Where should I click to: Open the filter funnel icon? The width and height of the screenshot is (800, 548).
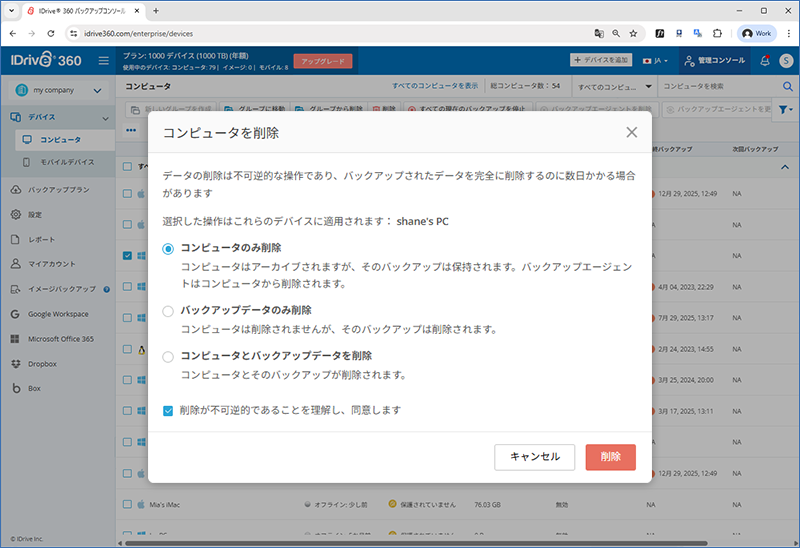point(783,109)
